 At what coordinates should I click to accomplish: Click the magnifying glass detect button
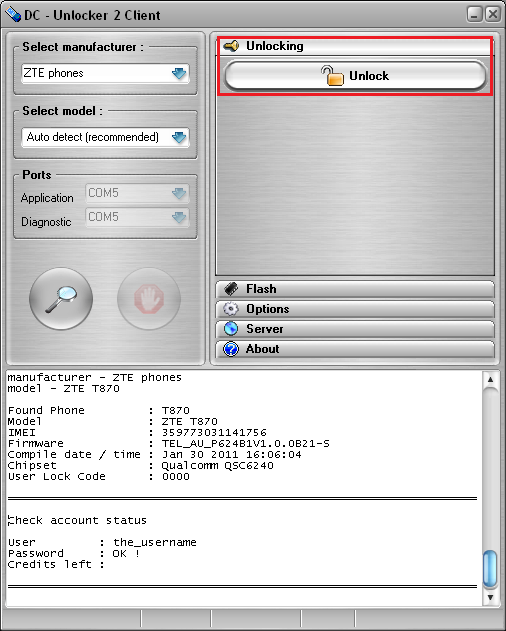(x=61, y=299)
